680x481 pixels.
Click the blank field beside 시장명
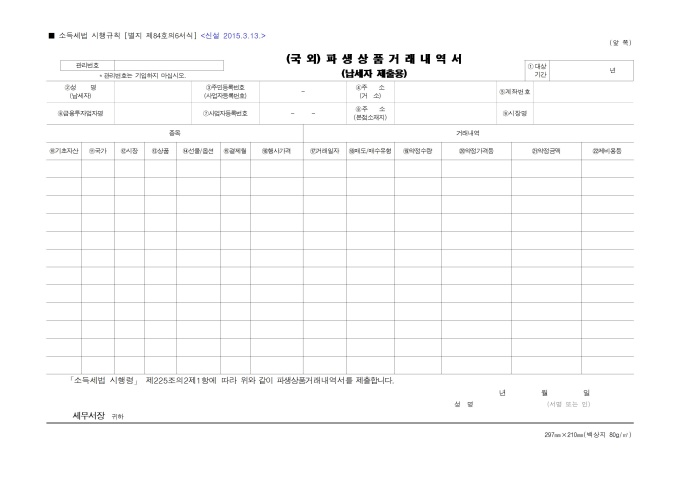tap(583, 113)
